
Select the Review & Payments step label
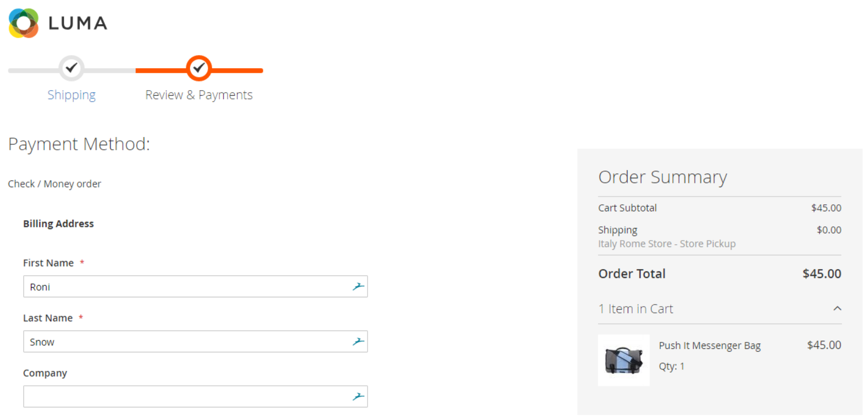[x=199, y=95]
